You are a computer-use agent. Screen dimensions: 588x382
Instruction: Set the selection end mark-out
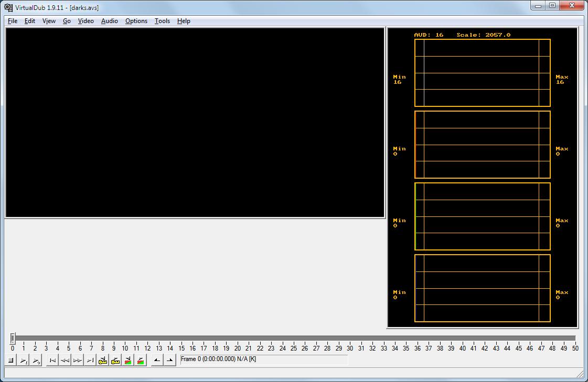tap(170, 361)
